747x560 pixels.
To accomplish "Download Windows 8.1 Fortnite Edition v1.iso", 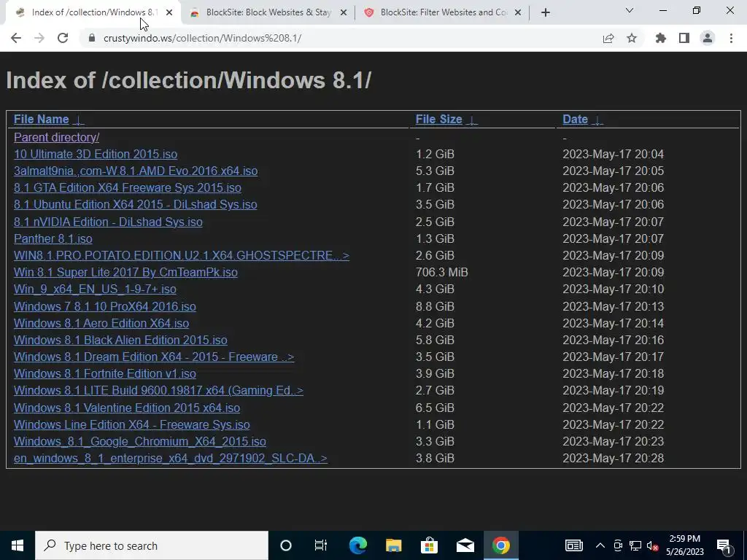I will (105, 374).
